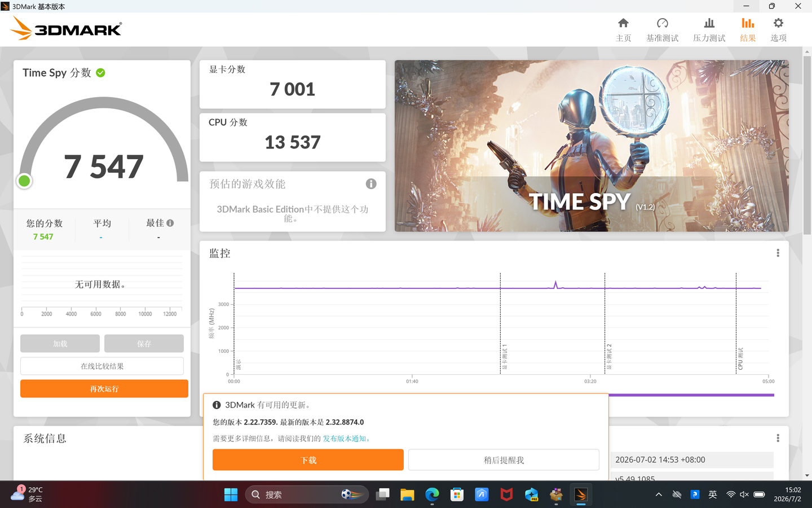Image resolution: width=812 pixels, height=508 pixels.
Task: Click the battery tray icon
Action: [759, 494]
